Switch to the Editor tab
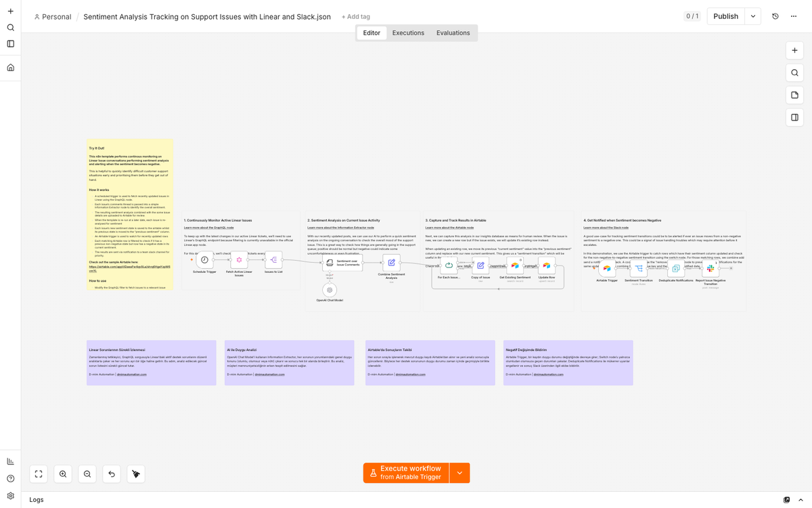Image resolution: width=812 pixels, height=508 pixels. tap(371, 33)
